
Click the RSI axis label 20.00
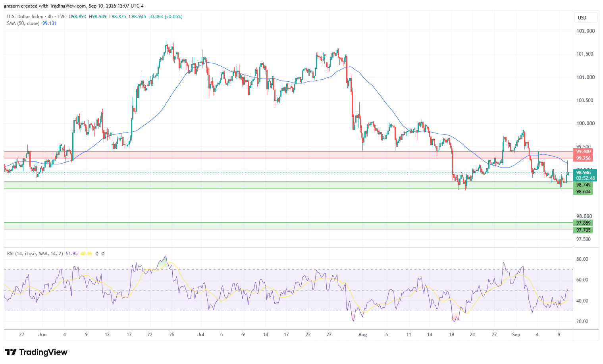pos(582,322)
